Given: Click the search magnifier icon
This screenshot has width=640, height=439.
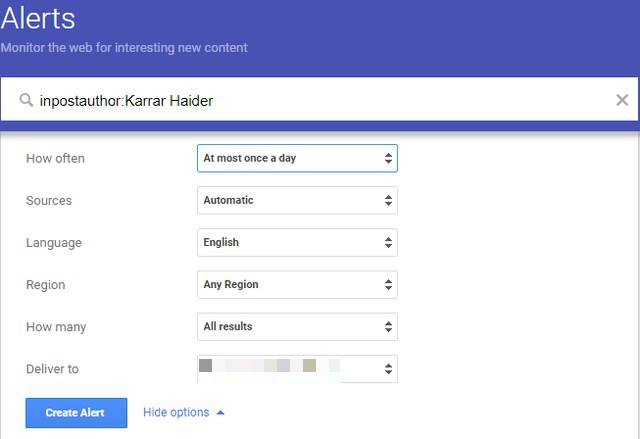Looking at the screenshot, I should 26,100.
